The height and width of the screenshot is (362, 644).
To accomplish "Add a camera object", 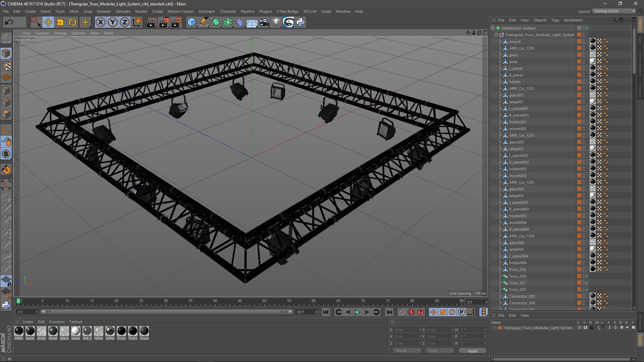I will pyautogui.click(x=264, y=22).
